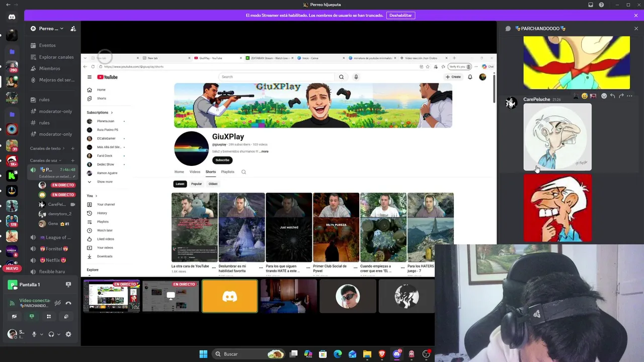The width and height of the screenshot is (644, 362).
Task: Open Microsoft Edge from taskbar
Action: point(338,354)
